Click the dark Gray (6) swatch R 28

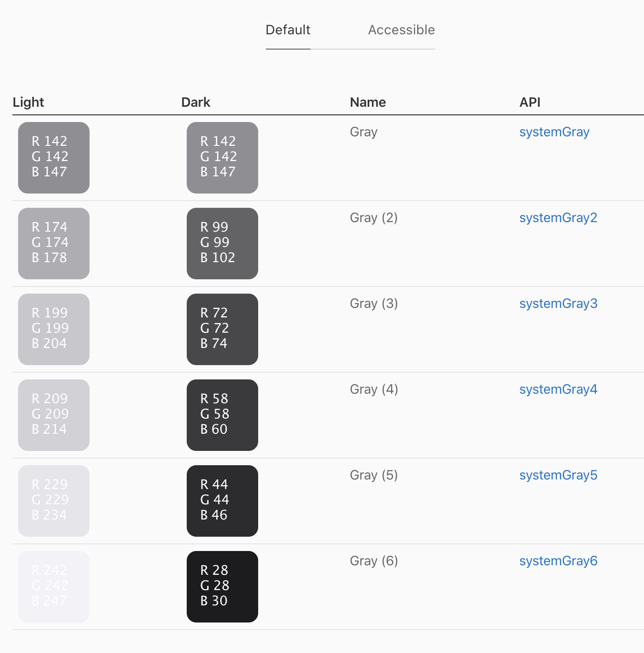(x=222, y=587)
